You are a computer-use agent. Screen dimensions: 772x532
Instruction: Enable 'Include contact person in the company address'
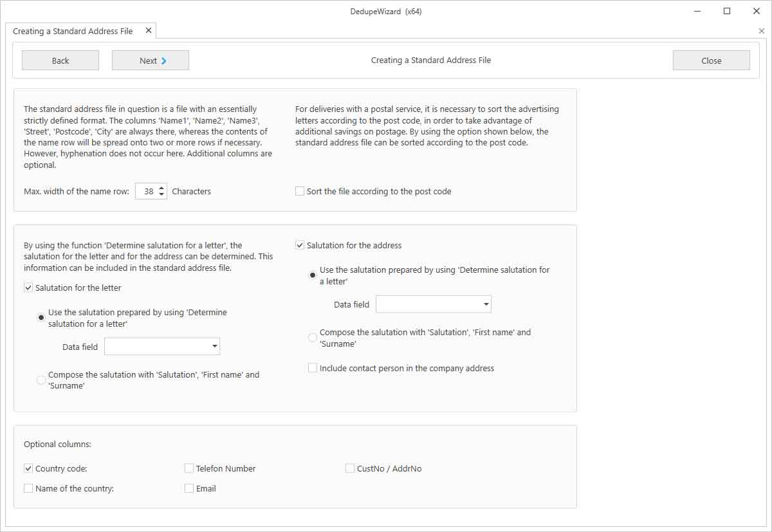313,367
